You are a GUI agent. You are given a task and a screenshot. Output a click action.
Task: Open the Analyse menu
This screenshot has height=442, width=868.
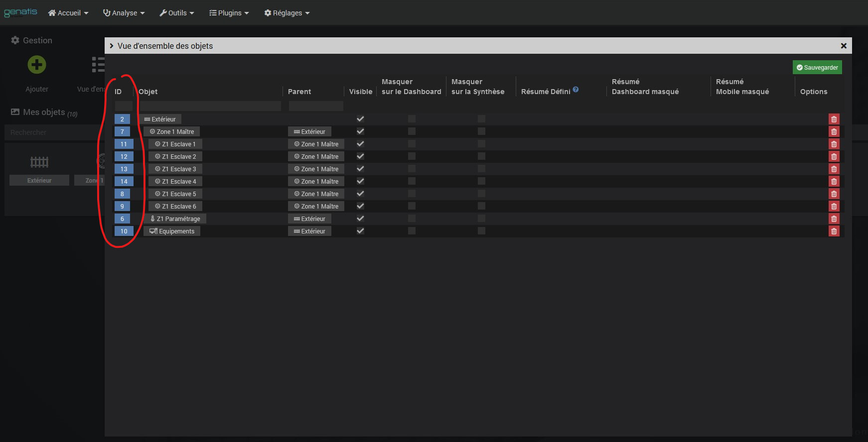coord(124,13)
